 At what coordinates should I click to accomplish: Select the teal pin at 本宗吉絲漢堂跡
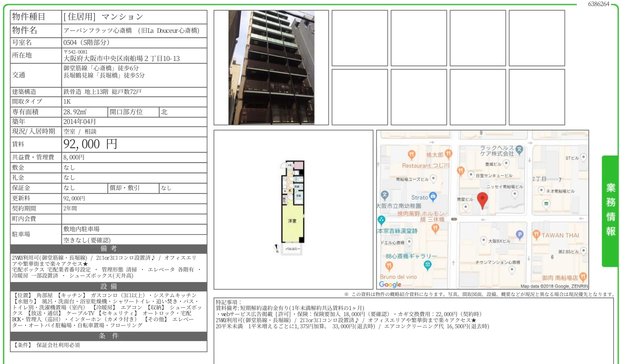pos(381,220)
